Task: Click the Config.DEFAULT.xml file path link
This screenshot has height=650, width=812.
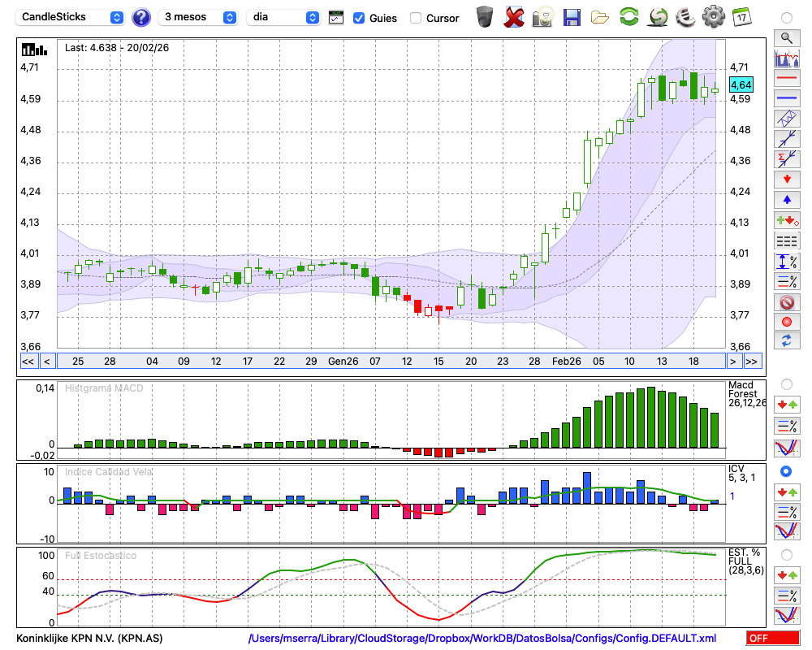Action: (482, 639)
